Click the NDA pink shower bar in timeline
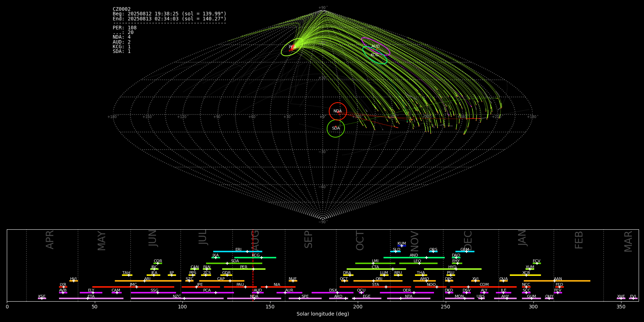 point(254,298)
